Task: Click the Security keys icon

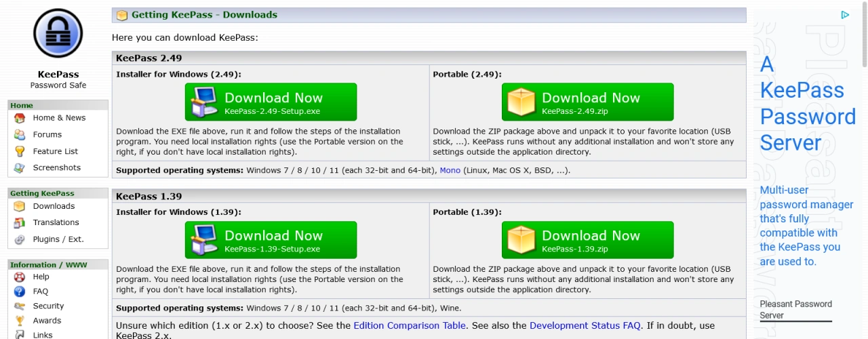Action: point(20,306)
